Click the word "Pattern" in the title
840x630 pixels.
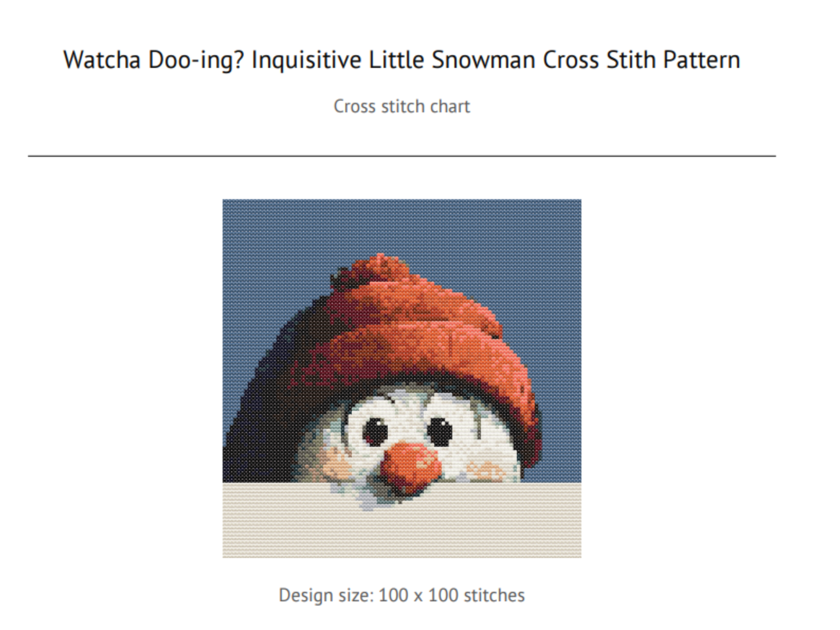coord(701,60)
